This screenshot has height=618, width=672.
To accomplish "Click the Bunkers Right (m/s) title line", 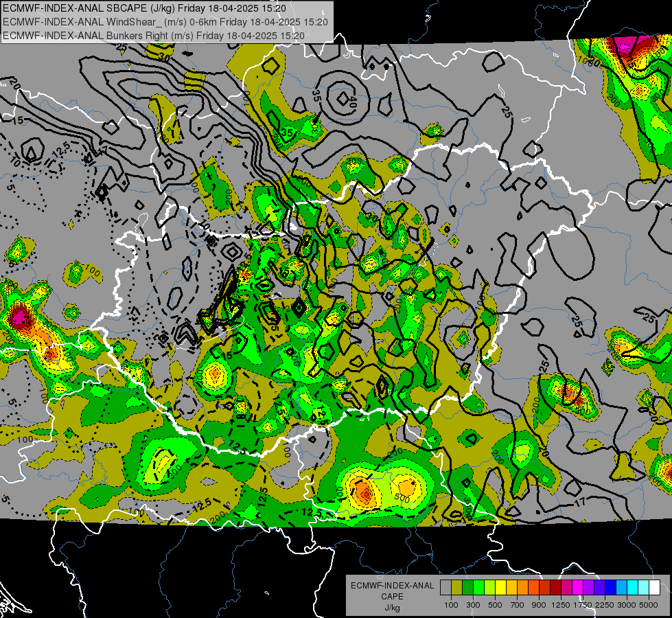I will (154, 36).
